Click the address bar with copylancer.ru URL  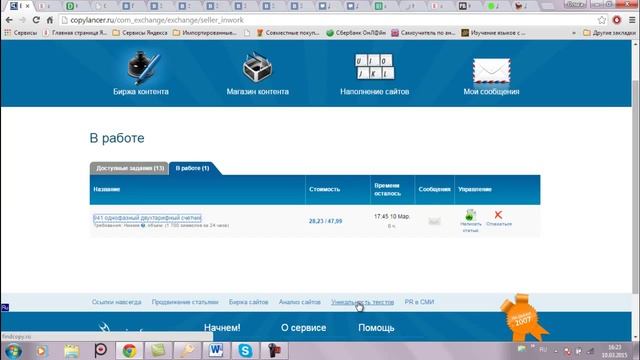[327, 20]
